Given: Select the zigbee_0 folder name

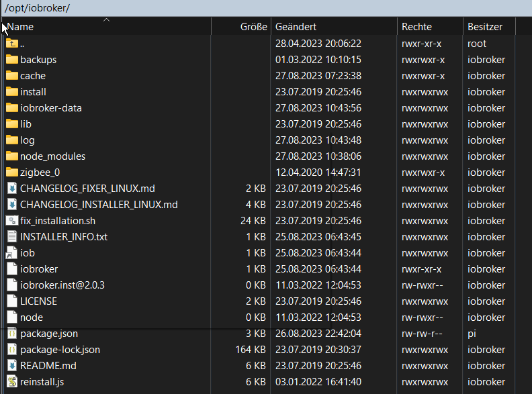Looking at the screenshot, I should 40,173.
